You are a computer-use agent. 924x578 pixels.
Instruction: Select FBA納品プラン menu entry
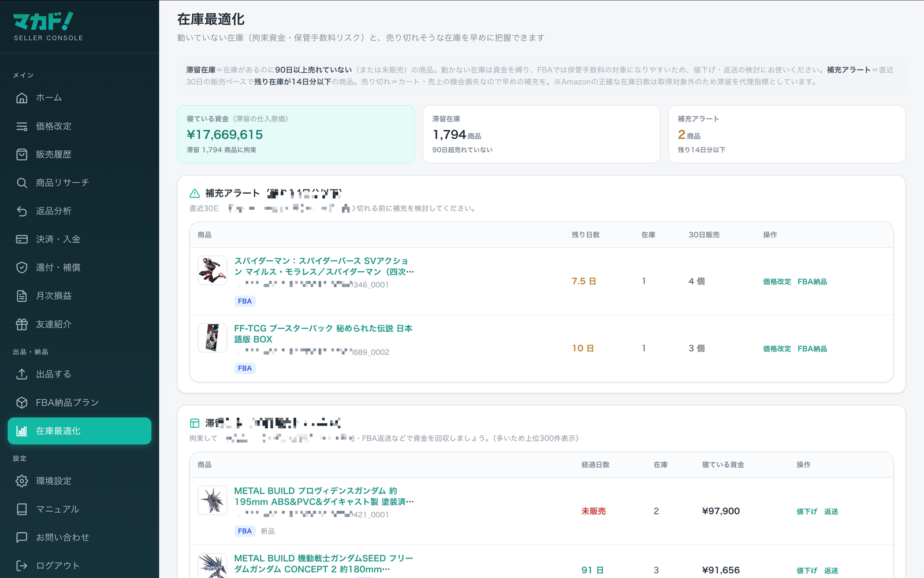[x=80, y=402]
